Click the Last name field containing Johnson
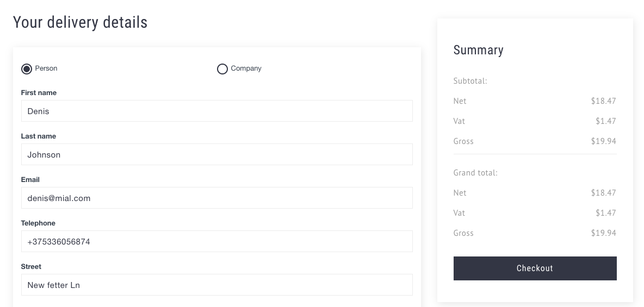Screen dimensions: 644x307 [217, 154]
